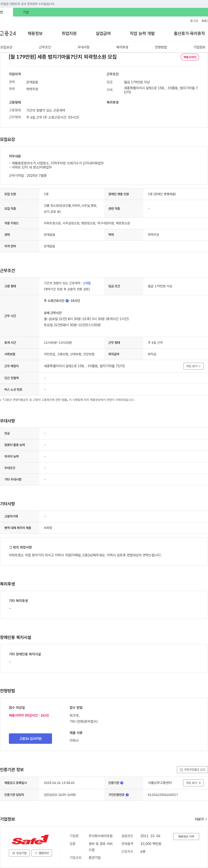208x868 pixels.
Task: Open 지도 보기 for 서울남부고용센터
Action: coord(193,783)
